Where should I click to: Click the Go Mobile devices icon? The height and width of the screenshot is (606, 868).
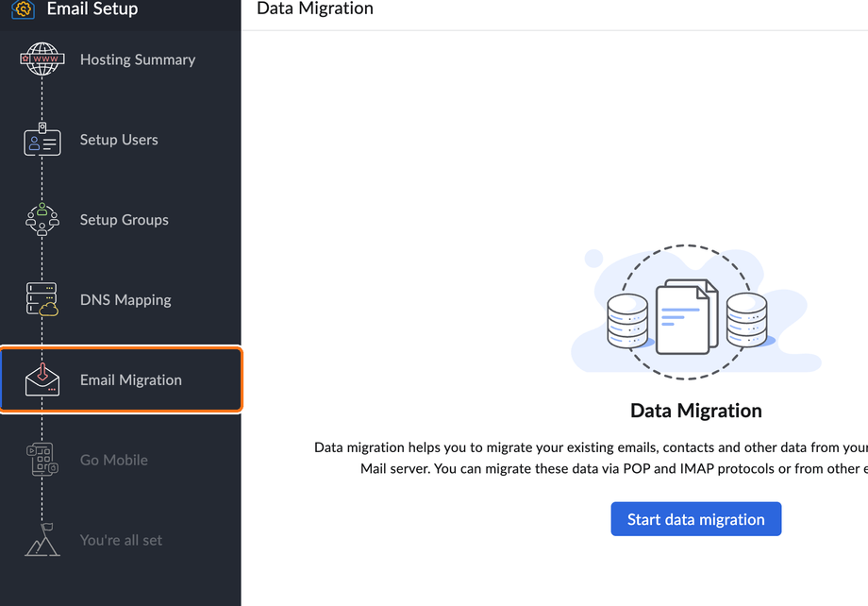(42, 459)
